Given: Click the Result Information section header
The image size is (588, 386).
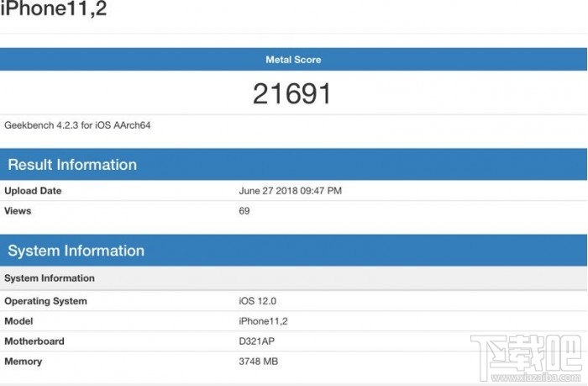Looking at the screenshot, I should 293,165.
